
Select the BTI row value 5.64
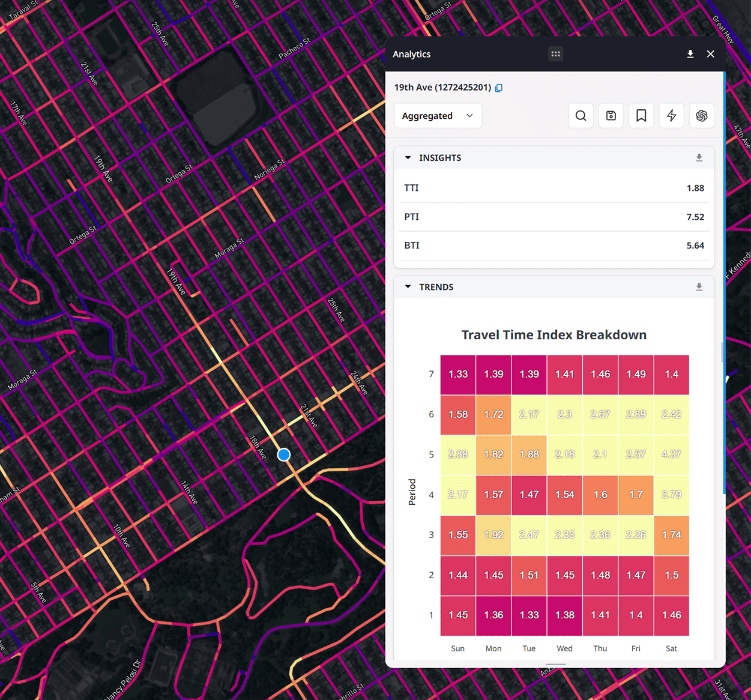(x=695, y=246)
